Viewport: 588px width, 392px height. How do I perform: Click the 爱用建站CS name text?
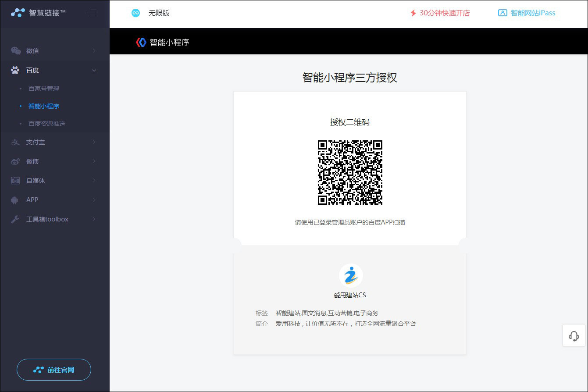click(x=350, y=295)
